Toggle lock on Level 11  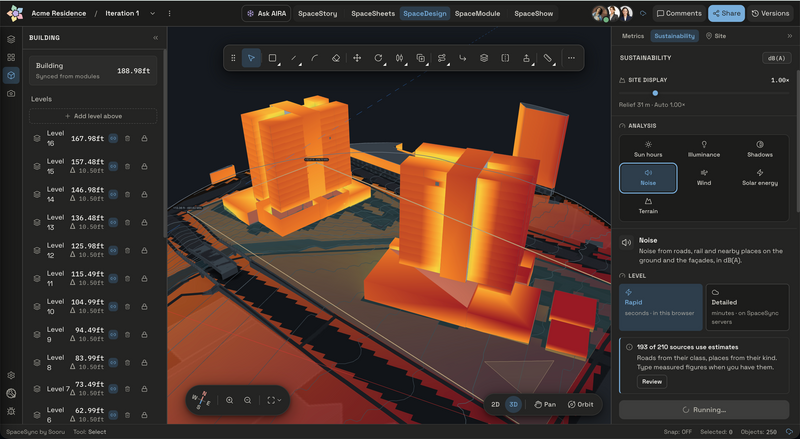pyautogui.click(x=144, y=279)
